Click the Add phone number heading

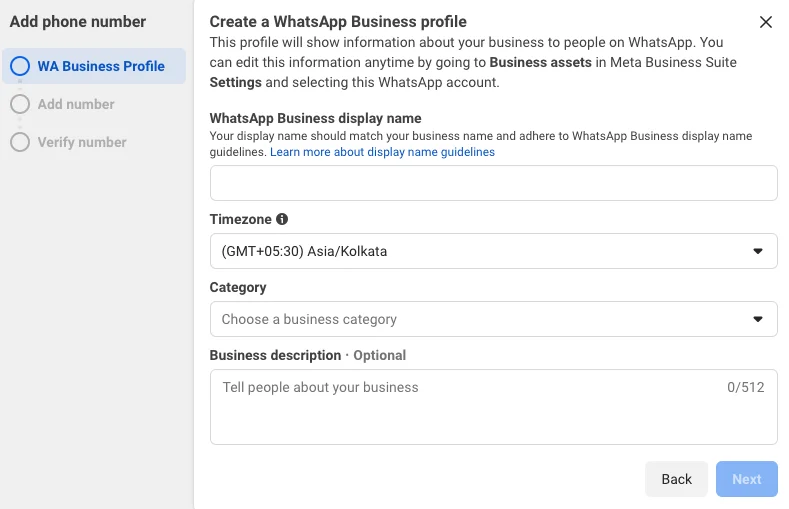pos(78,21)
